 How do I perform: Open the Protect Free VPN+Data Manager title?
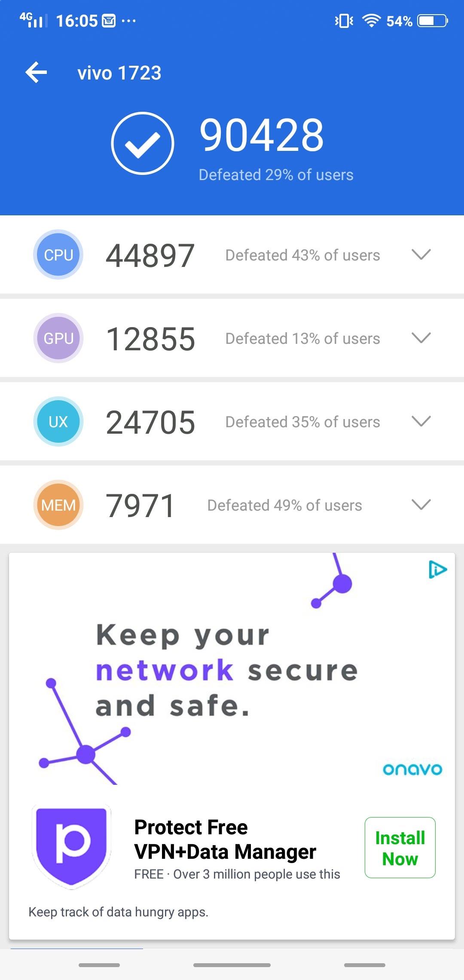(225, 839)
